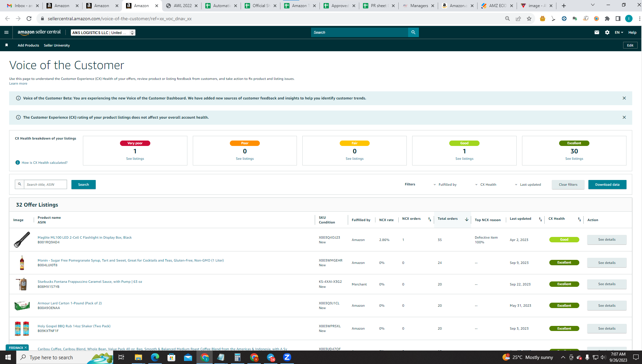Open the Monin Sugar Free Pomegranate Syrup listing

[130, 261]
